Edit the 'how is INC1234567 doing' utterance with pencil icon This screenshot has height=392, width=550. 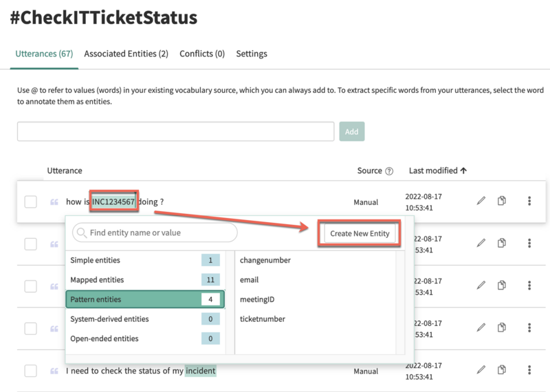481,201
